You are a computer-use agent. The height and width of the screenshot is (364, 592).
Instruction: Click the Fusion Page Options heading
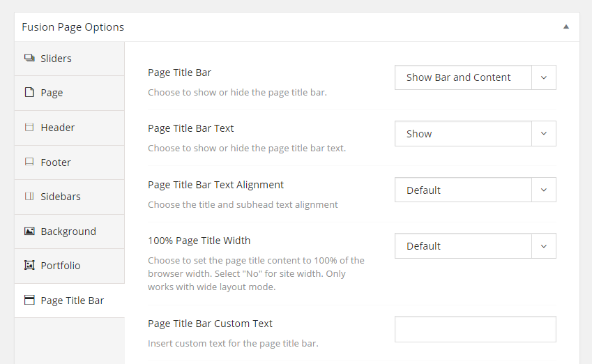(73, 27)
